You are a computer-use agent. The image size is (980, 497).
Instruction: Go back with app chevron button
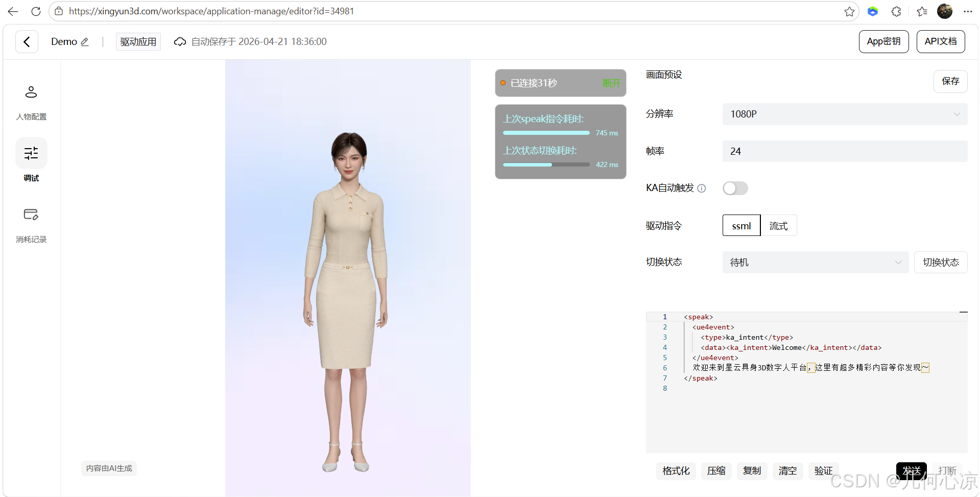pyautogui.click(x=27, y=41)
